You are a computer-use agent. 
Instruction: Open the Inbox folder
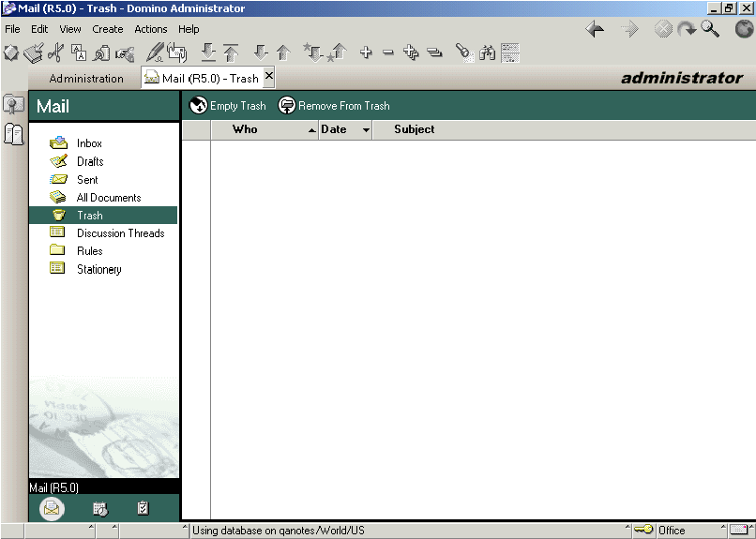tap(89, 143)
